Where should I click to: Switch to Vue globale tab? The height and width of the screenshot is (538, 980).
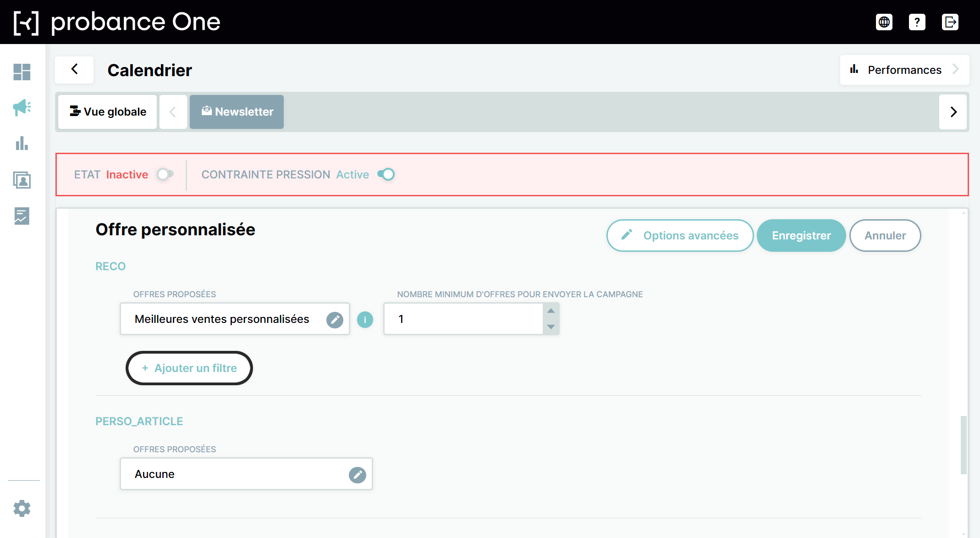tap(107, 112)
